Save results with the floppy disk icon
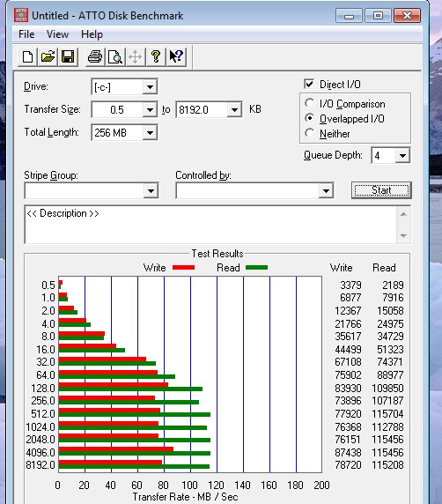The image size is (442, 504). coord(68,57)
